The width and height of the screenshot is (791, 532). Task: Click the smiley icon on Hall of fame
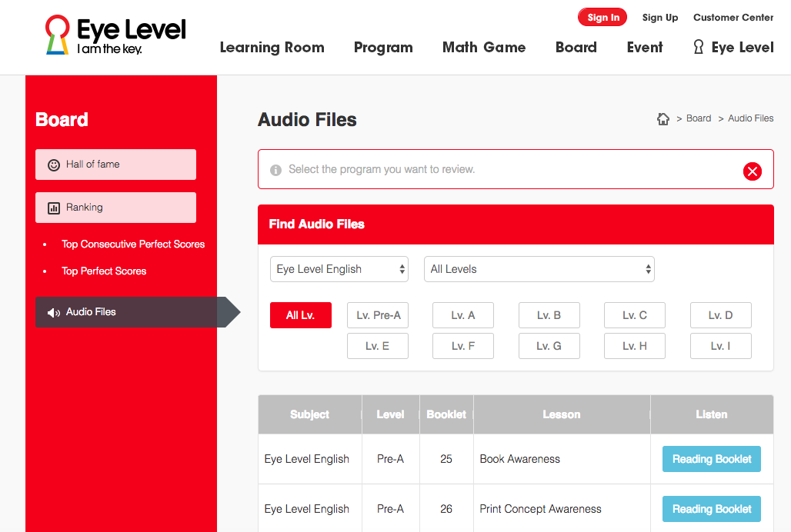tap(53, 165)
